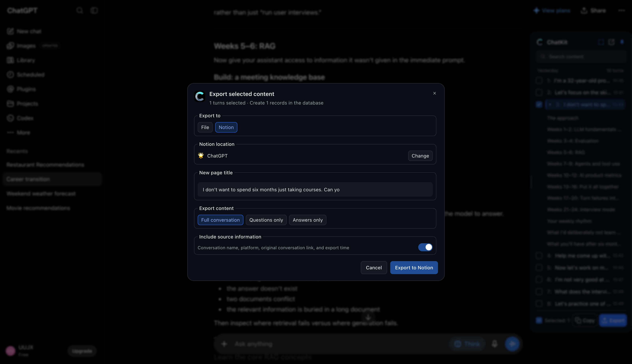Select File as the export destination
Viewport: 632px width, 364px height.
coord(205,127)
